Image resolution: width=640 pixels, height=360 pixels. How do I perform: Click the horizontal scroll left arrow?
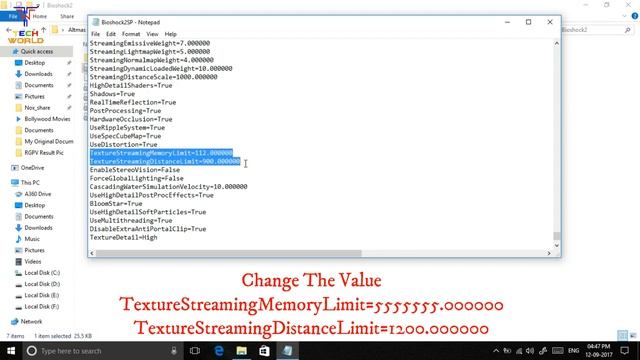coord(92,253)
